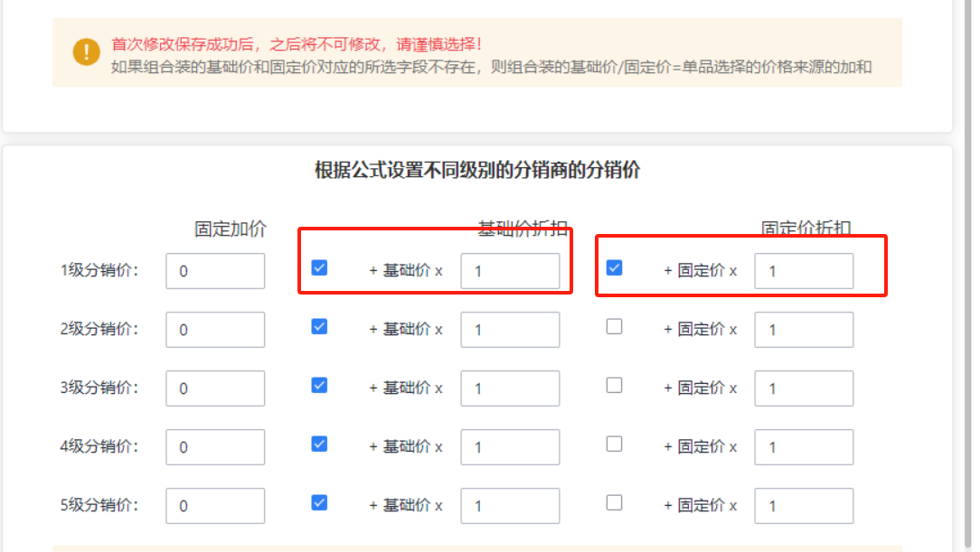Tick 4级分销价 固定价 checkbox
Screen dimensions: 980x552
point(614,444)
